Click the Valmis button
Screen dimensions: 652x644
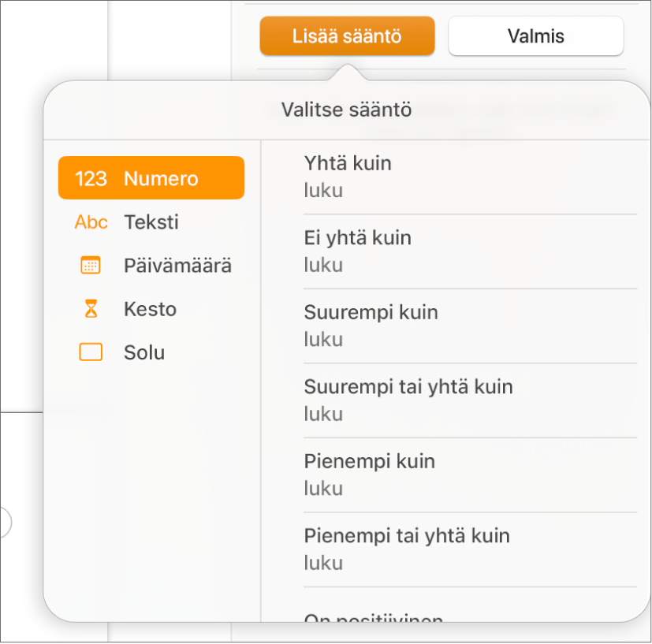535,36
